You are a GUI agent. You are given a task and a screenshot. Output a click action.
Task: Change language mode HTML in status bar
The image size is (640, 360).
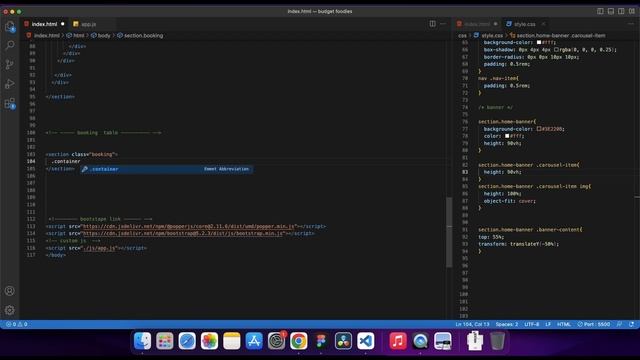click(564, 324)
